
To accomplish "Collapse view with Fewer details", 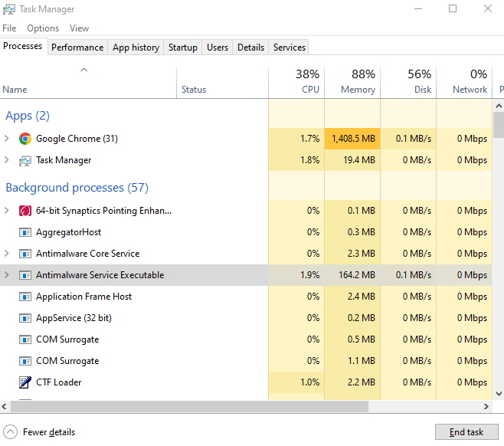I will (x=40, y=432).
